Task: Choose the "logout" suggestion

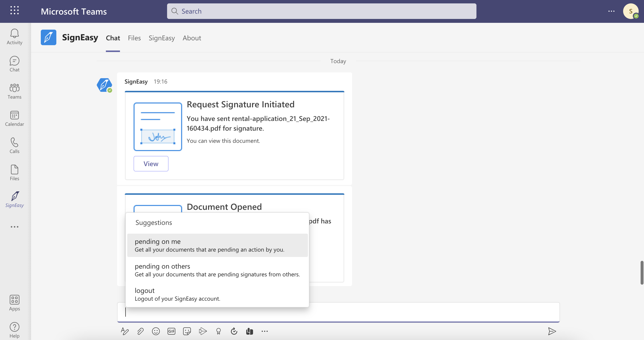Action: click(217, 294)
